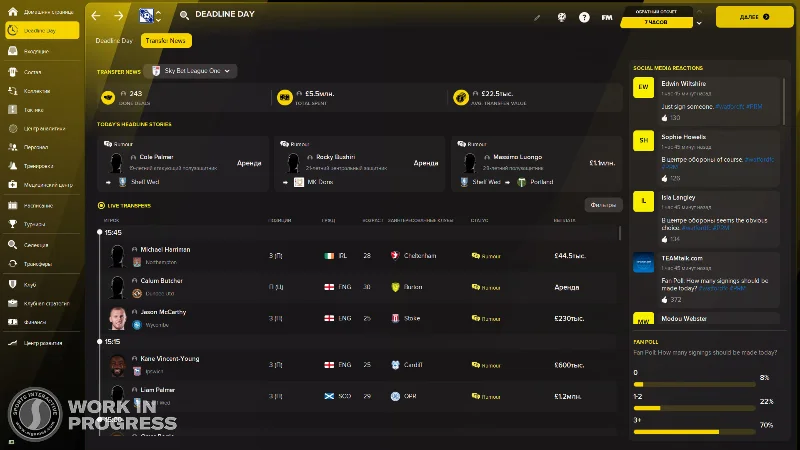The image size is (800, 450).
Task: Open the home page sidebar icon
Action: point(13,12)
